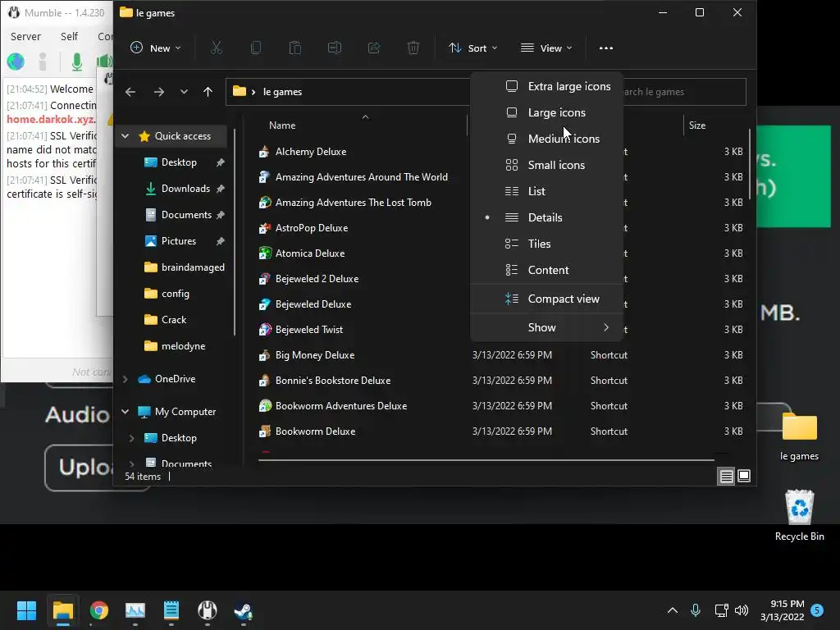Click the Cut scissors icon in toolbar
Image resolution: width=840 pixels, height=630 pixels.
pyautogui.click(x=217, y=48)
